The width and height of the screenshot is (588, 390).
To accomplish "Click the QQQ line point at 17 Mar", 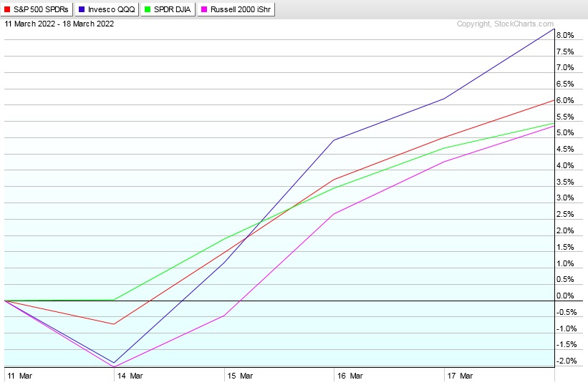I will [x=444, y=99].
